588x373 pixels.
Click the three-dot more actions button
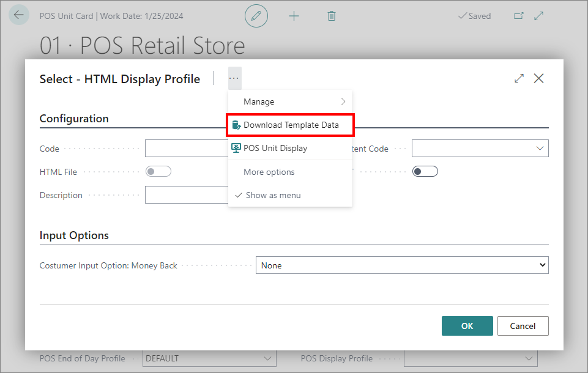[234, 78]
